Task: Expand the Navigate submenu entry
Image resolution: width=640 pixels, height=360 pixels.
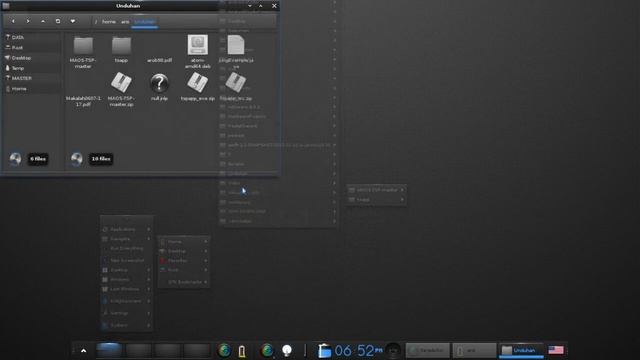Action: point(127,239)
